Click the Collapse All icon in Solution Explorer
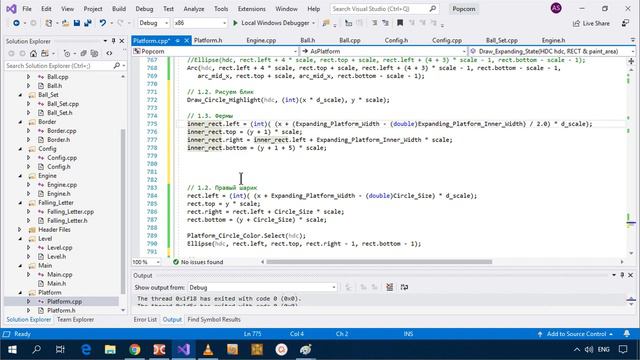 click(83, 53)
